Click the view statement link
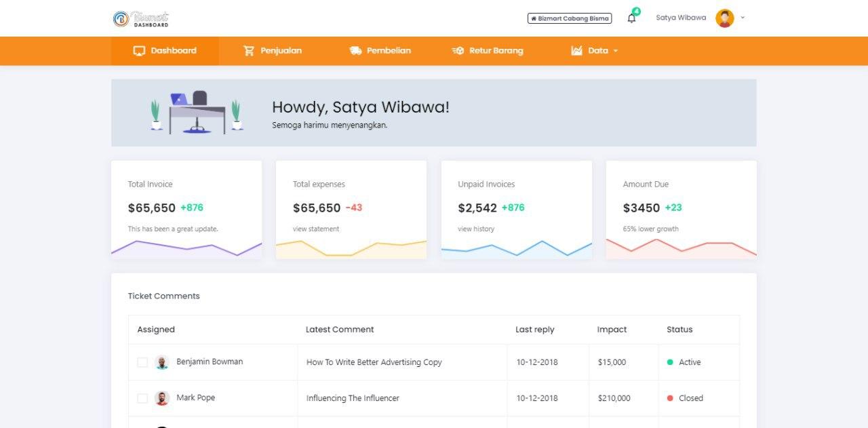This screenshot has width=868, height=428. (x=316, y=229)
